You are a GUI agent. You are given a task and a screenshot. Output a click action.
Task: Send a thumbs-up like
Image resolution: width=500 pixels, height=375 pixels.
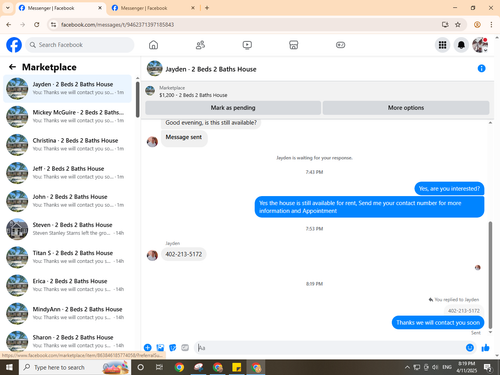485,348
